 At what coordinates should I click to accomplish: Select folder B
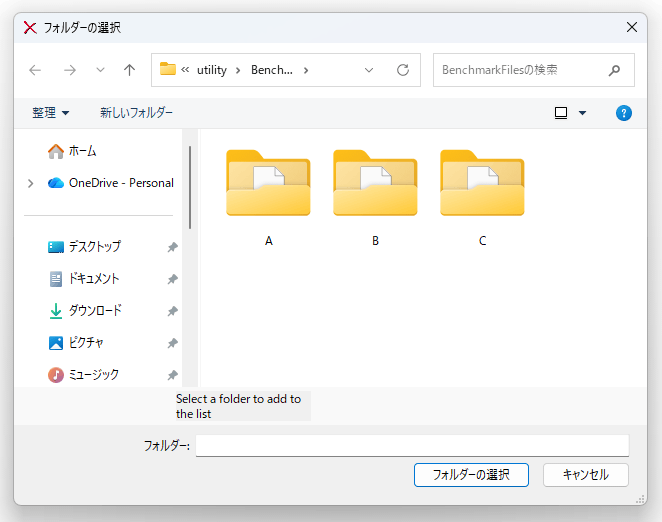tap(375, 184)
